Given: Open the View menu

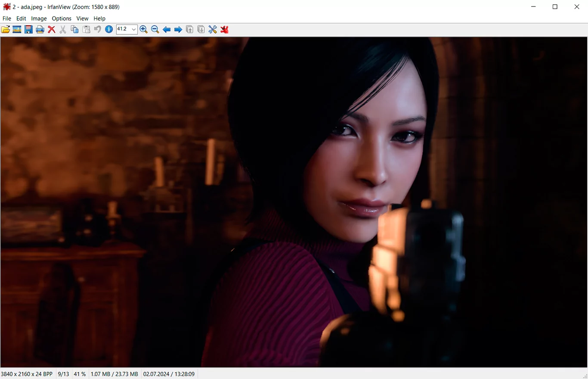Looking at the screenshot, I should pos(82,19).
